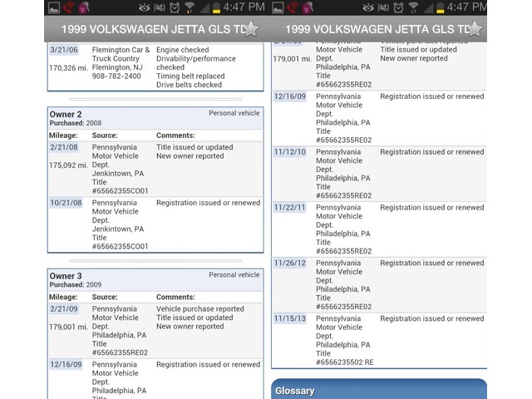Tap the alarm clock icon in left status bar
The image size is (532, 399).
(175, 7)
